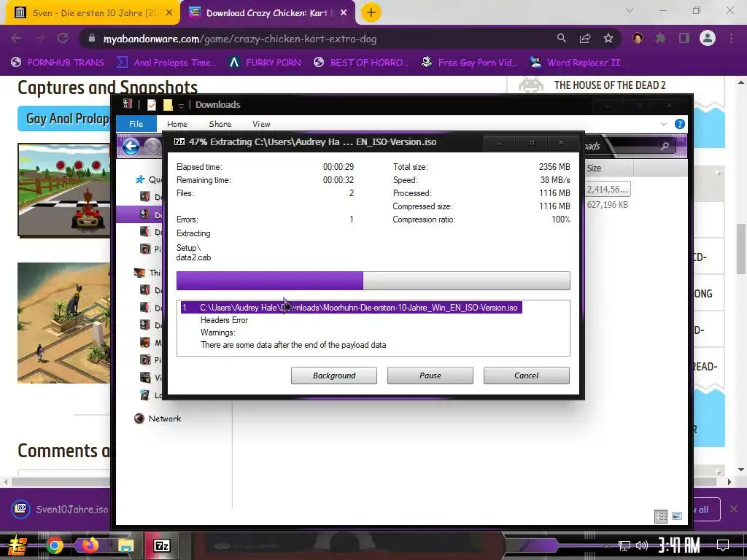This screenshot has width=747, height=560.
Task: Click the page vertical scrollbar
Action: pyautogui.click(x=741, y=248)
